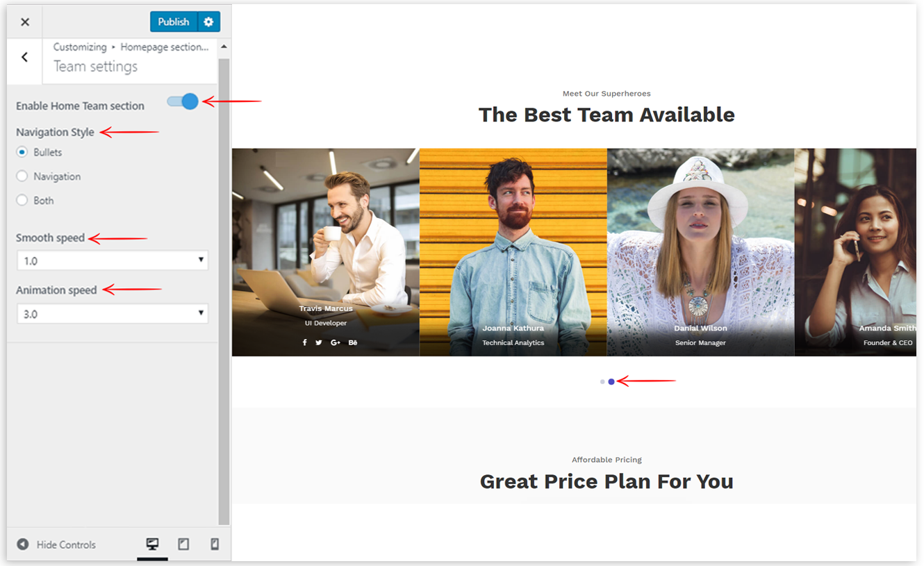Close the Customizer with the X icon

point(25,22)
